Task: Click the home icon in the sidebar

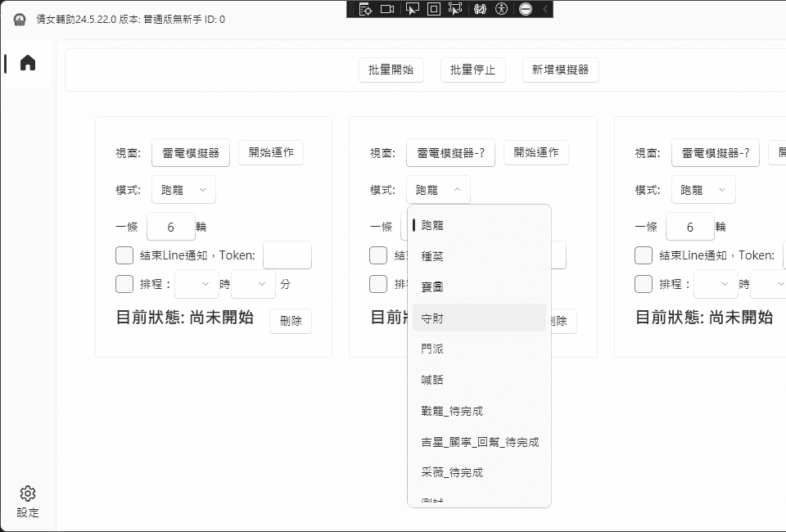Action: pyautogui.click(x=27, y=65)
